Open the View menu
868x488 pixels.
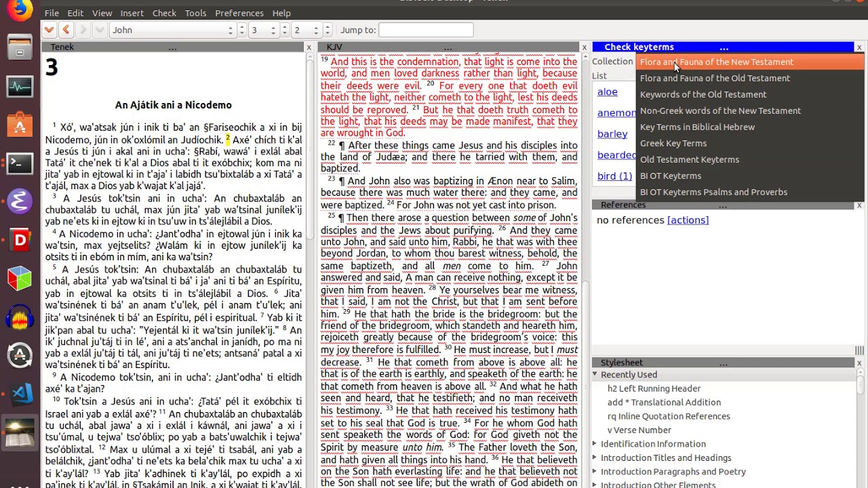click(102, 13)
